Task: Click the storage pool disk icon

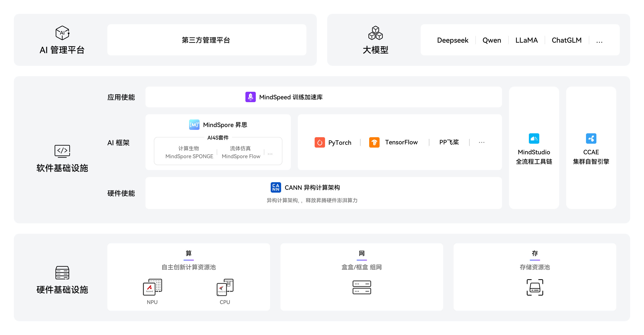Action: click(535, 287)
